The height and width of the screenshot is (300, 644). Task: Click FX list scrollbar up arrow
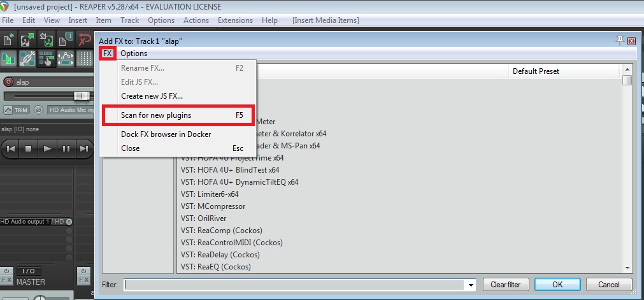(x=627, y=69)
